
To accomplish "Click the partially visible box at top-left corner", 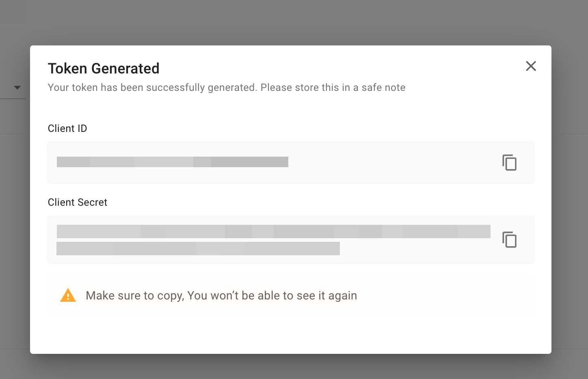I will tap(13, 11).
